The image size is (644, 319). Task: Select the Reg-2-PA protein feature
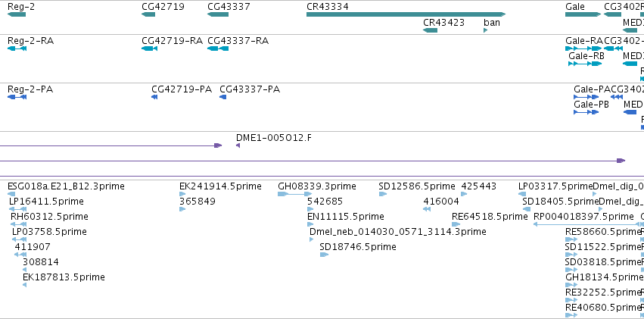[x=17, y=97]
